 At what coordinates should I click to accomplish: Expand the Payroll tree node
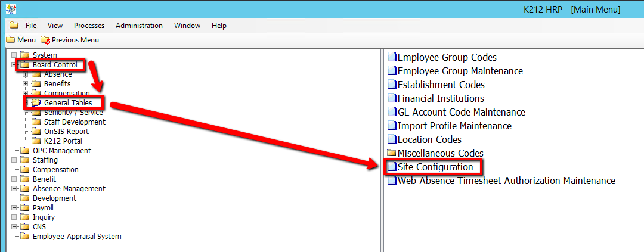click(x=14, y=208)
